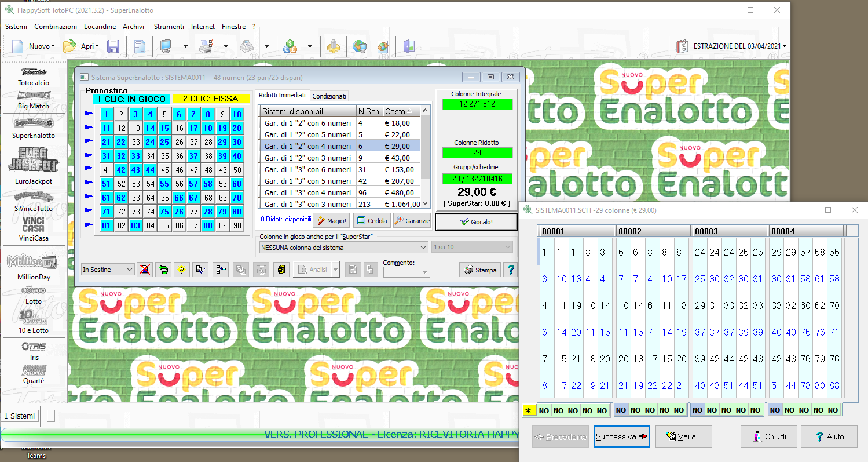Toggle number 9 in the Pronostico grid

point(223,114)
